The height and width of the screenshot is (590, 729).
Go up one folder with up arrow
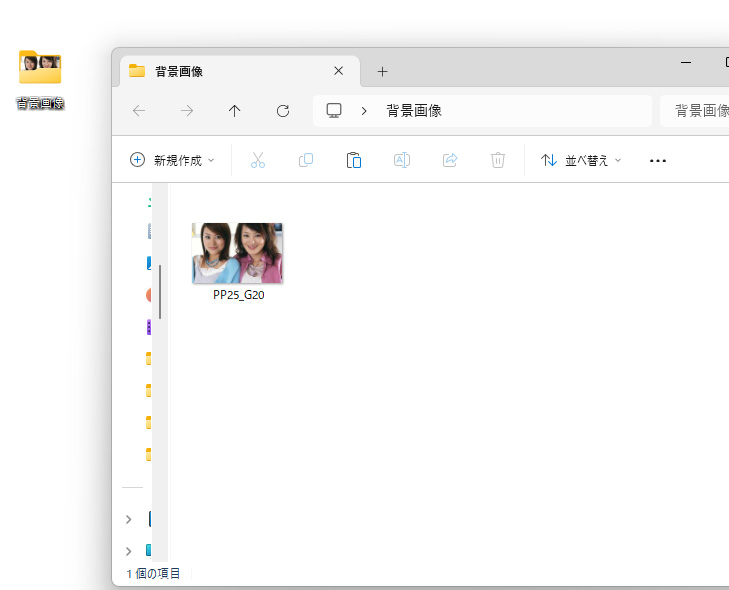click(x=235, y=111)
